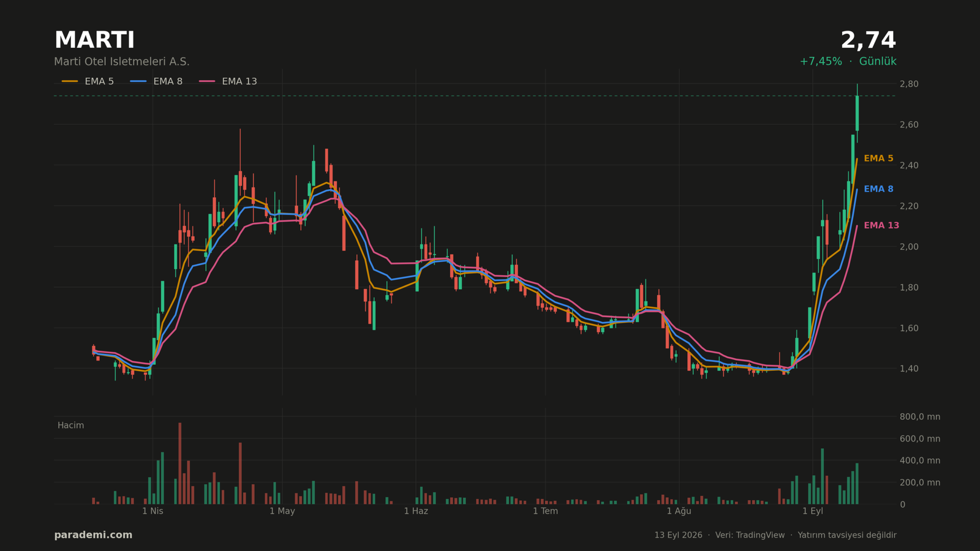Image resolution: width=980 pixels, height=551 pixels.
Task: Click the tallest green volume bar in September
Action: coord(823,476)
